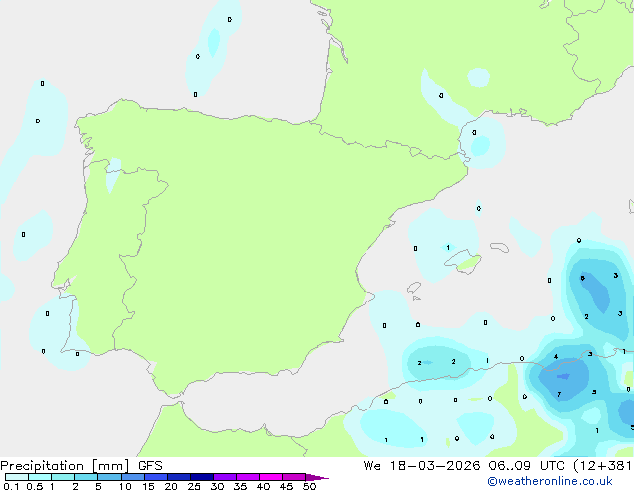Click the '0.5' legend scale label
634x490 pixels.
35,486
